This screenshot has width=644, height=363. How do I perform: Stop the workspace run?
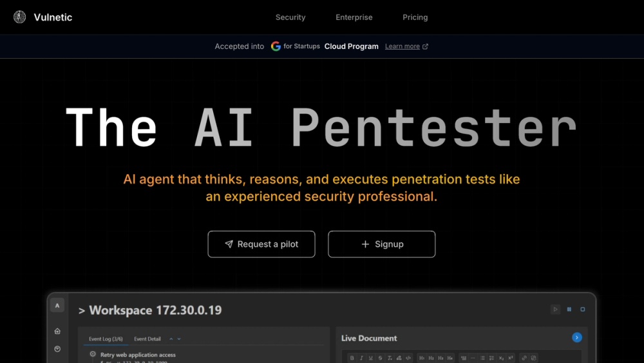(x=582, y=309)
